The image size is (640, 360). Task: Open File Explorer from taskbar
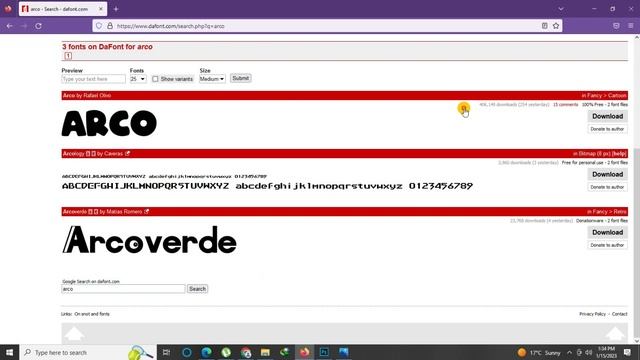coord(265,352)
